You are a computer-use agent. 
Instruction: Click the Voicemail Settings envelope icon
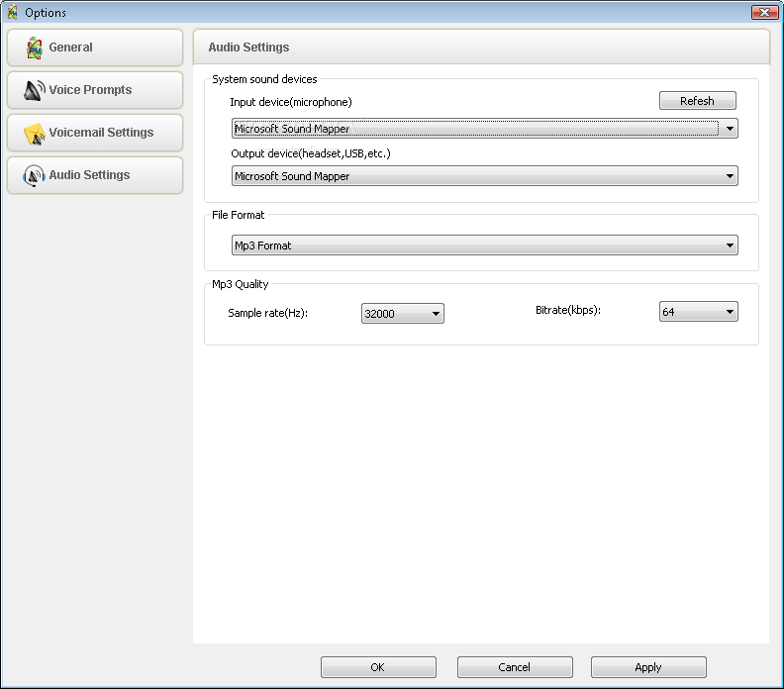coord(35,134)
